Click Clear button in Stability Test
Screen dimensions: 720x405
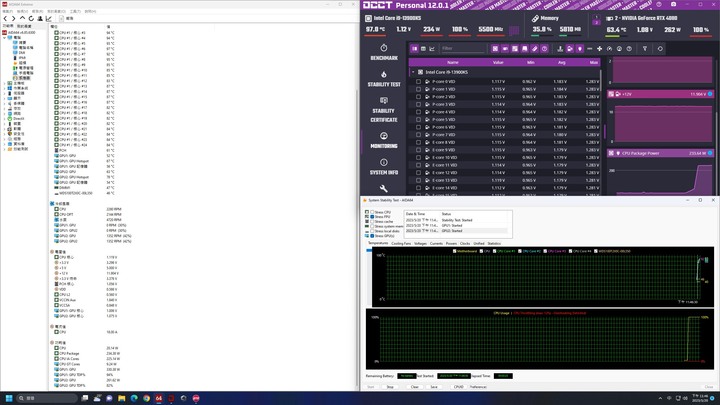[x=415, y=387]
